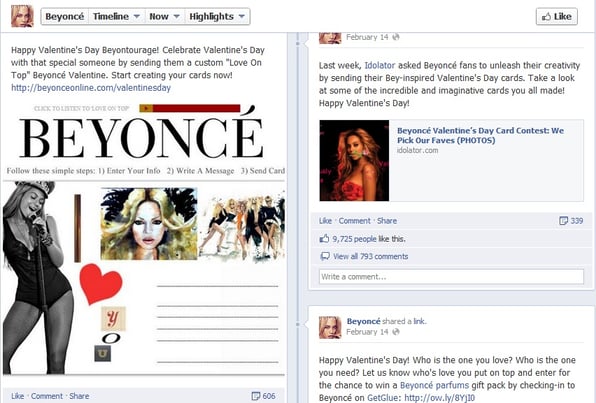Viewport: 596px width, 403px height.
Task: Open the painted Beyoncé portrait thumbnail
Action: point(149,224)
